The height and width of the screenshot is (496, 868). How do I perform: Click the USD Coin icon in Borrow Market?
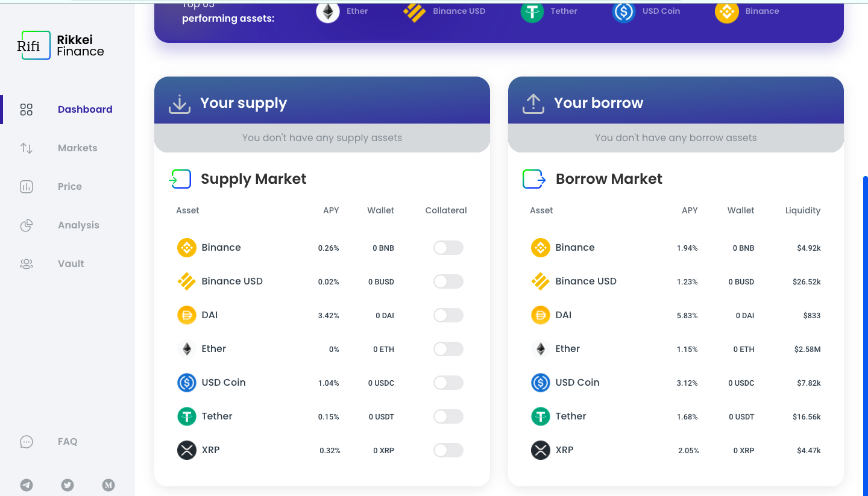point(541,383)
